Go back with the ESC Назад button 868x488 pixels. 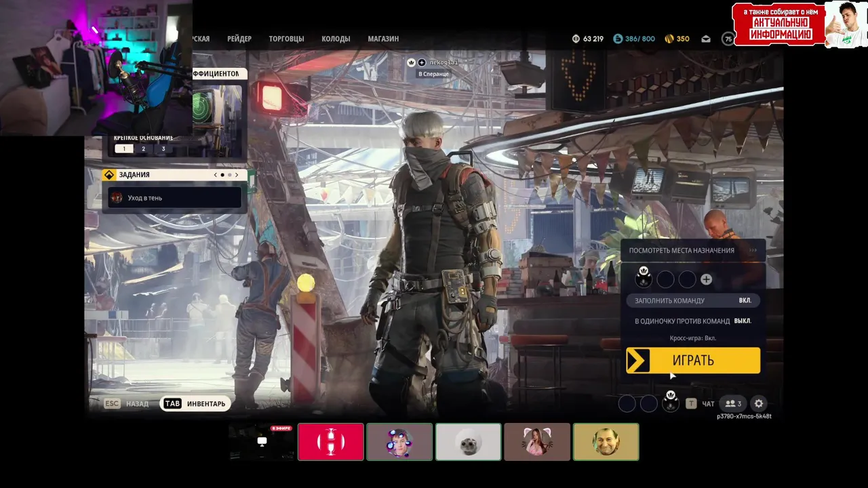tap(126, 403)
